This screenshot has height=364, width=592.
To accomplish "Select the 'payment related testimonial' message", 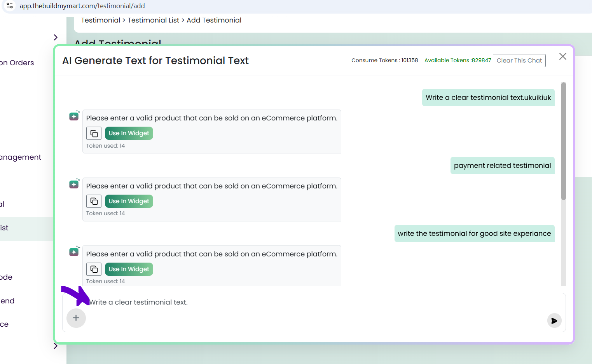I will click(x=503, y=165).
